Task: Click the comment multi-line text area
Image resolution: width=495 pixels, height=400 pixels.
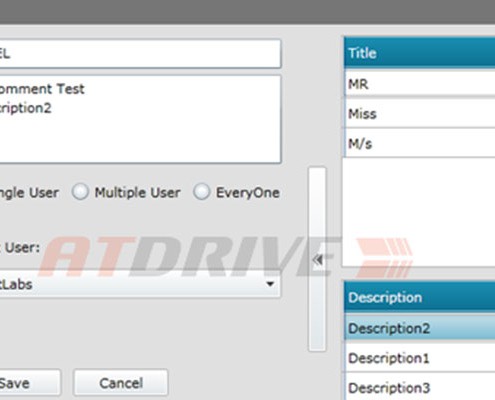Action: [x=140, y=119]
